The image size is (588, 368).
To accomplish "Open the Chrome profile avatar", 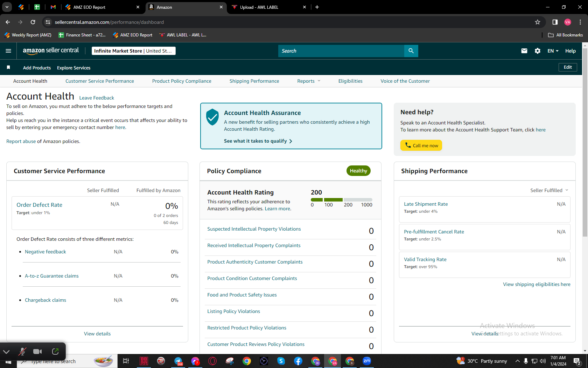I will tap(568, 22).
